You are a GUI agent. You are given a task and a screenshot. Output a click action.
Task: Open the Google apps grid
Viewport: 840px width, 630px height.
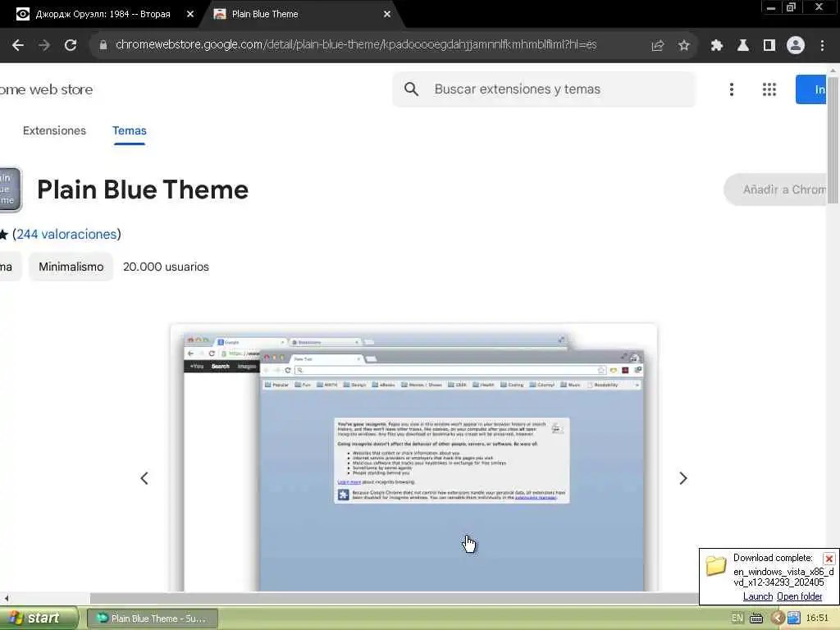(x=769, y=89)
